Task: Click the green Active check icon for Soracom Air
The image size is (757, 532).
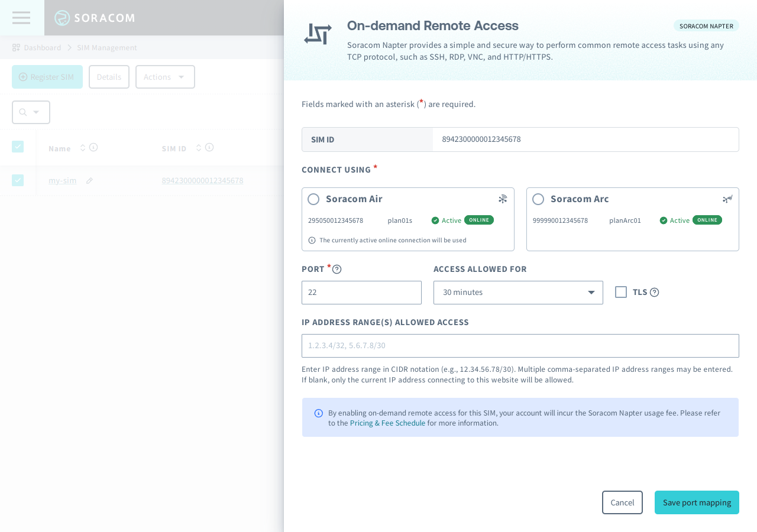Action: 435,220
